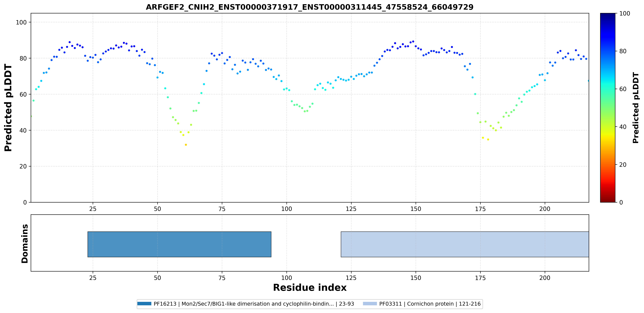Click the PF16213 legend color swatch
Viewport: 644px width, 313px height.
click(144, 304)
